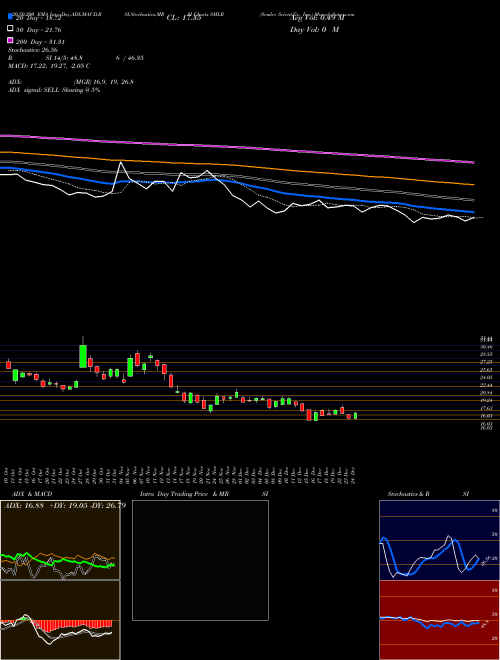
Task: Click the 'ADX & MACD' panel title
Action: coord(32,494)
